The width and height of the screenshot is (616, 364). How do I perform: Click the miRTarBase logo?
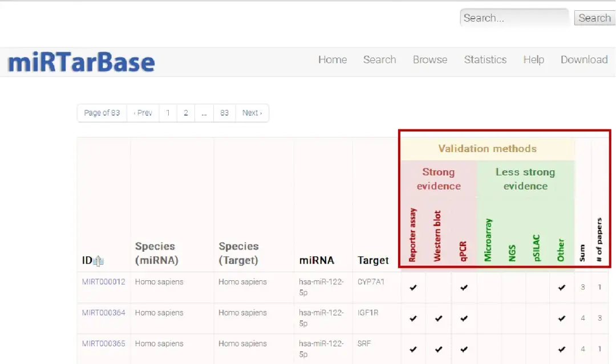pos(81,62)
